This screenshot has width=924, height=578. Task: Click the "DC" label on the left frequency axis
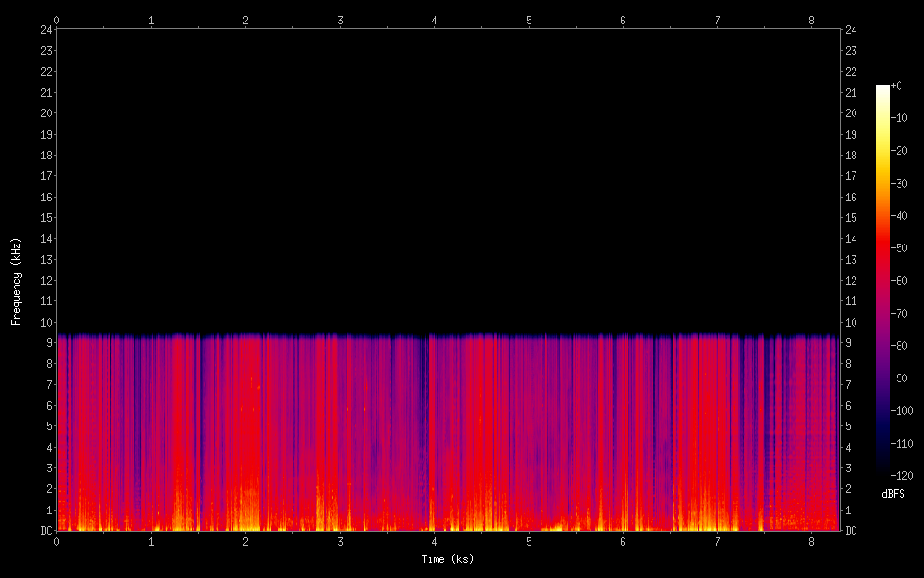46,531
